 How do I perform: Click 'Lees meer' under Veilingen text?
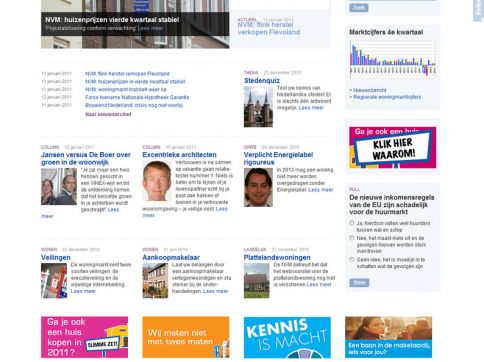tap(83, 291)
